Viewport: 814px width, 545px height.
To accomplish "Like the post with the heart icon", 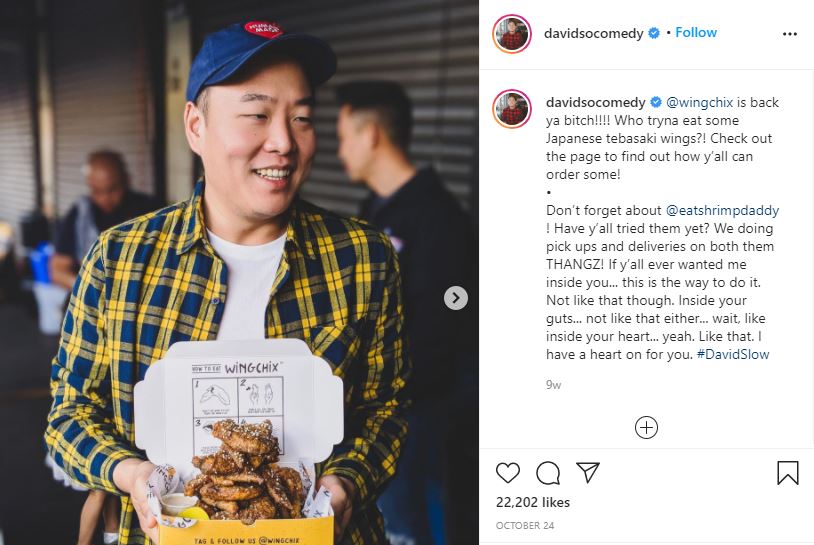I will [508, 473].
